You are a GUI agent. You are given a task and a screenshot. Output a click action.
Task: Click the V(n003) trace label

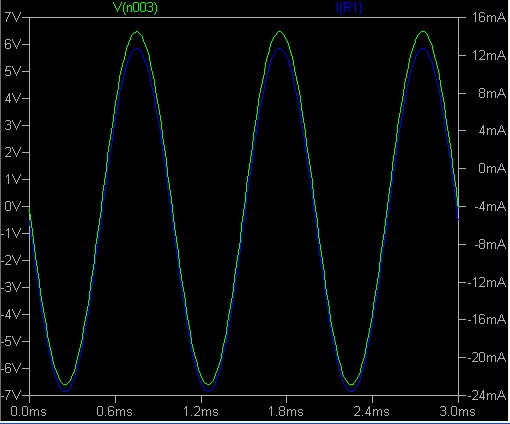coord(135,7)
